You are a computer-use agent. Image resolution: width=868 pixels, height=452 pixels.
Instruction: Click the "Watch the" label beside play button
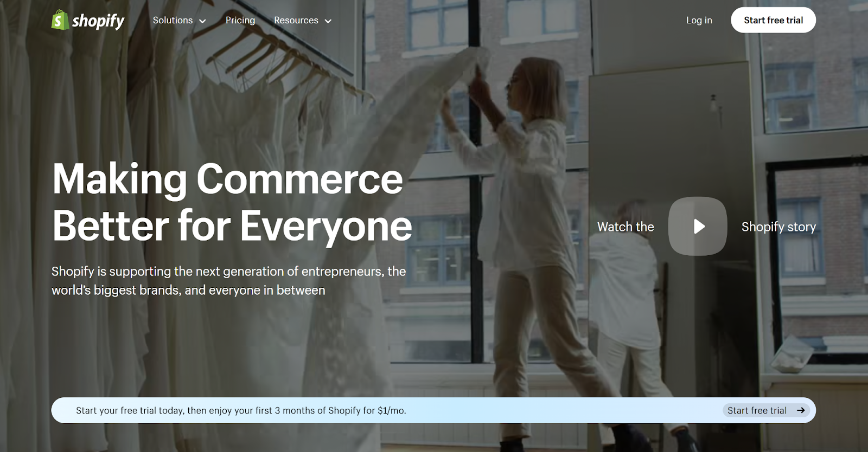point(626,227)
